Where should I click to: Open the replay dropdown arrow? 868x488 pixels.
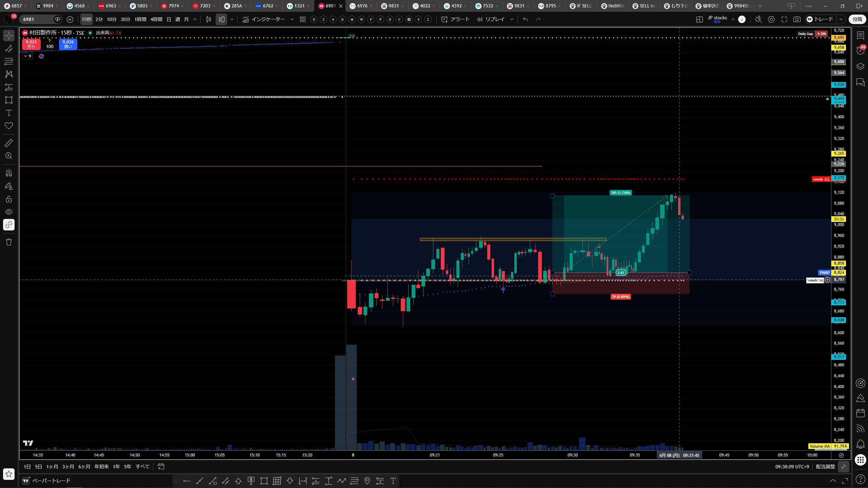[x=512, y=19]
